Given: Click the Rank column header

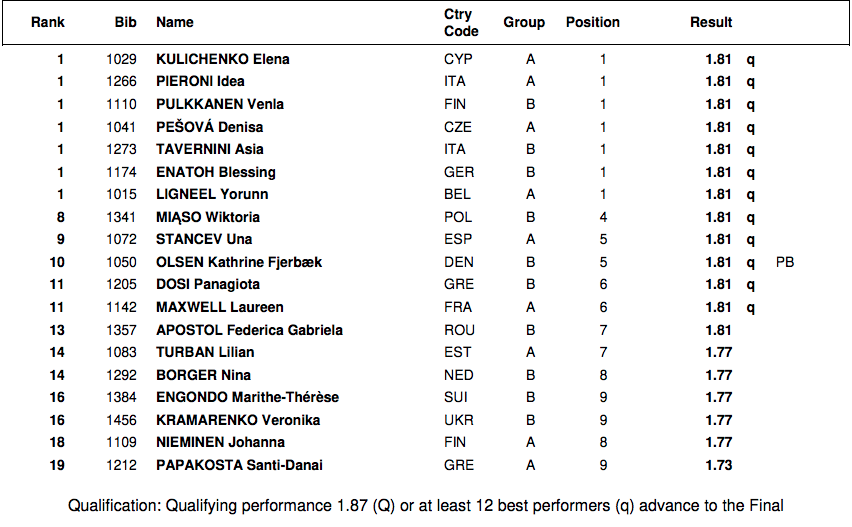Looking at the screenshot, I should pyautogui.click(x=47, y=22).
